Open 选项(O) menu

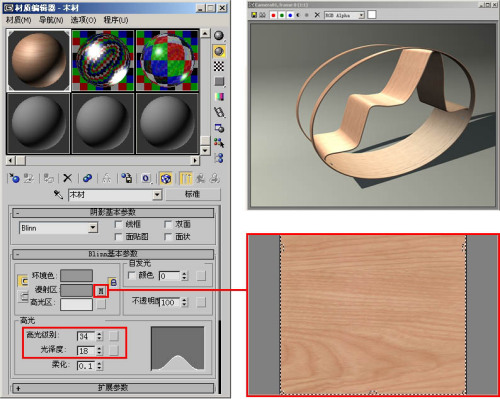click(x=83, y=20)
